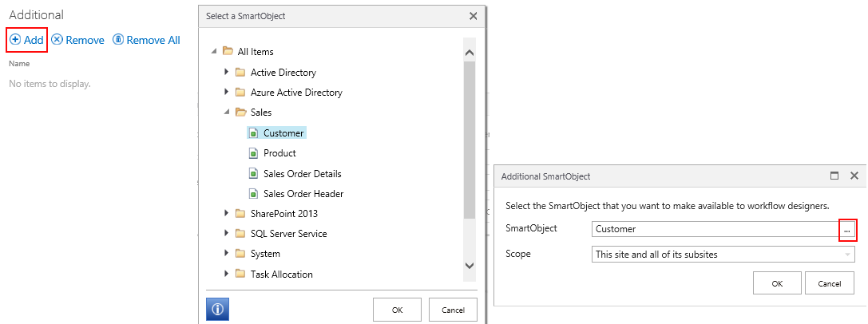
Task: Collapse the Sales folder
Action: click(x=227, y=113)
